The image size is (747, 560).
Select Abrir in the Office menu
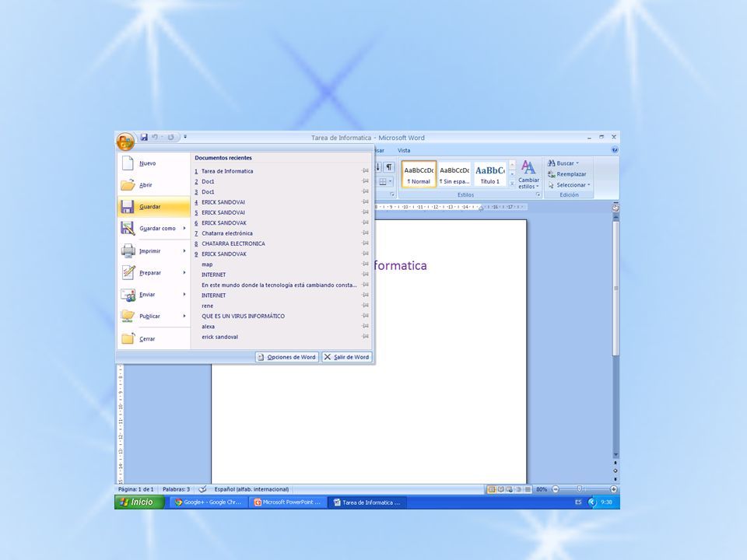pos(153,185)
